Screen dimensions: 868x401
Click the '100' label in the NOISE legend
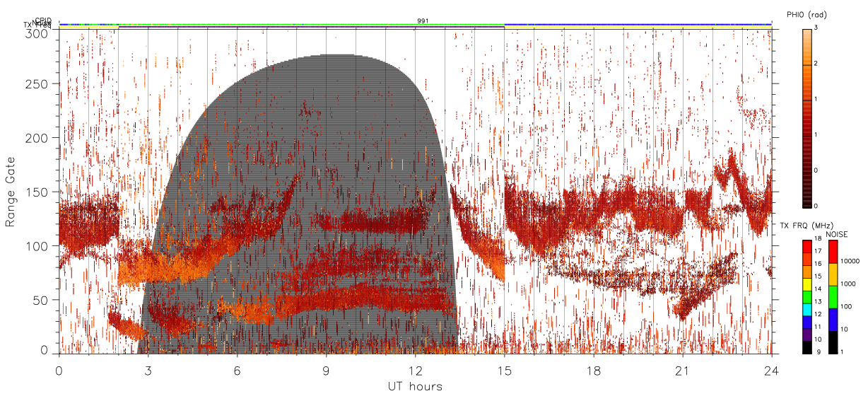point(846,306)
